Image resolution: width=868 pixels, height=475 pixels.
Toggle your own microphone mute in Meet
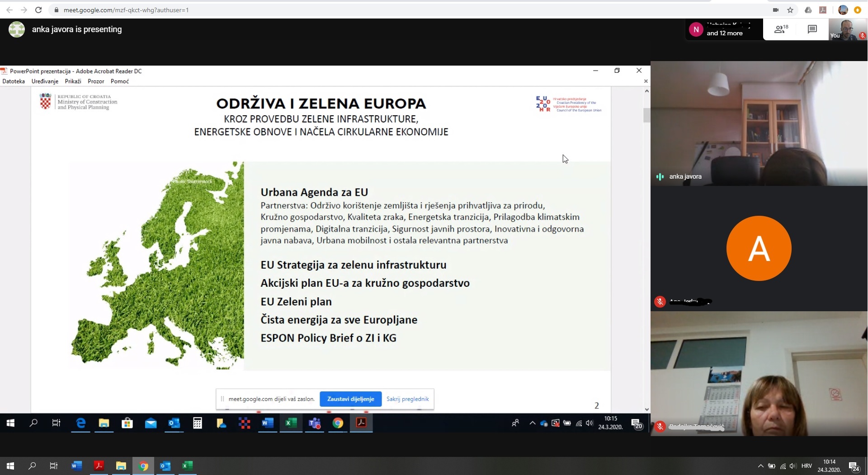pyautogui.click(x=863, y=35)
